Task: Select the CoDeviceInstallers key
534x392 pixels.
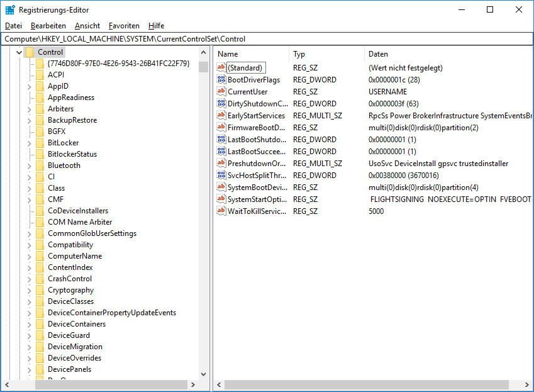Action: (78, 211)
